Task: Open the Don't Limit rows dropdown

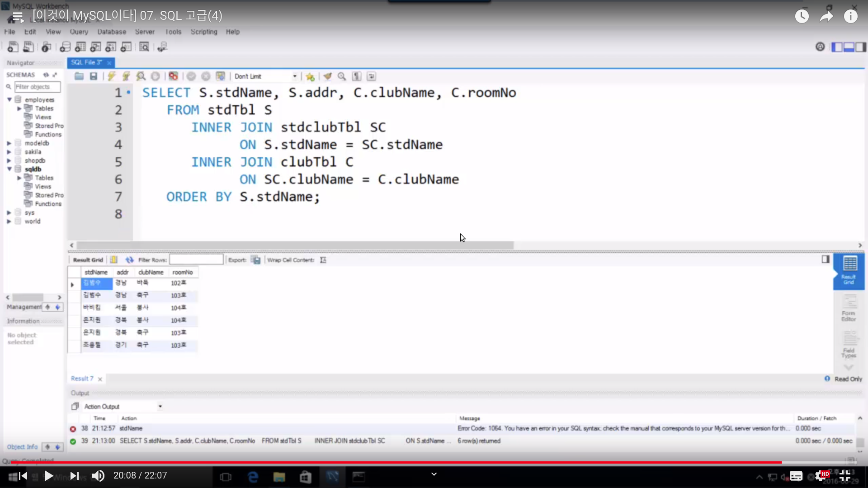Action: coord(265,76)
